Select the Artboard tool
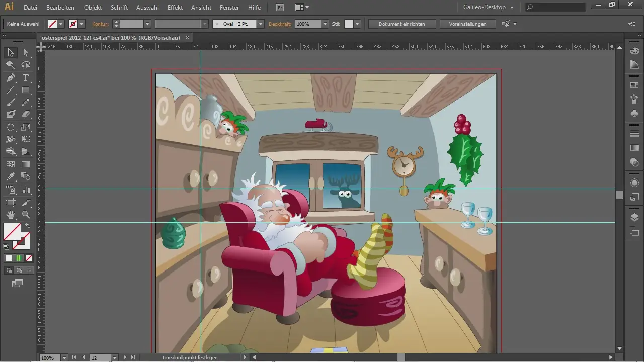The width and height of the screenshot is (644, 362). 11,203
